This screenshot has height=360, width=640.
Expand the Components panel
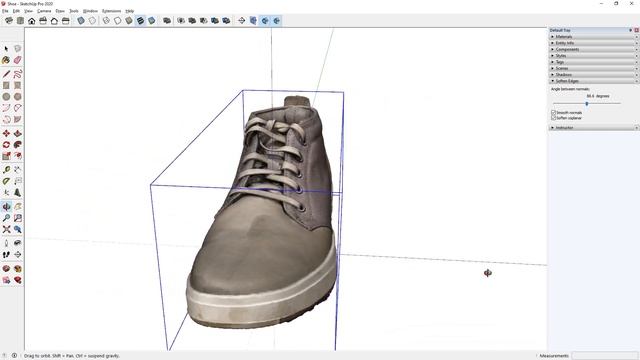tap(593, 49)
